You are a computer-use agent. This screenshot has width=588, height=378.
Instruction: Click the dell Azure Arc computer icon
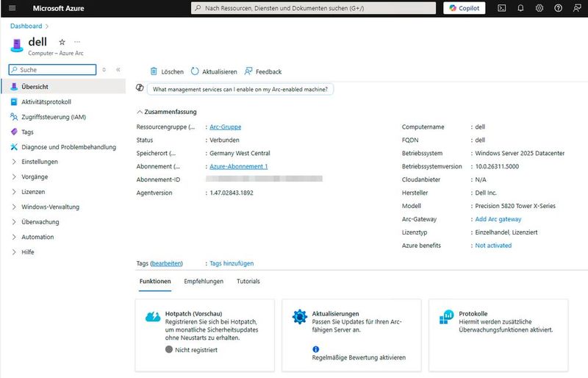(x=17, y=45)
